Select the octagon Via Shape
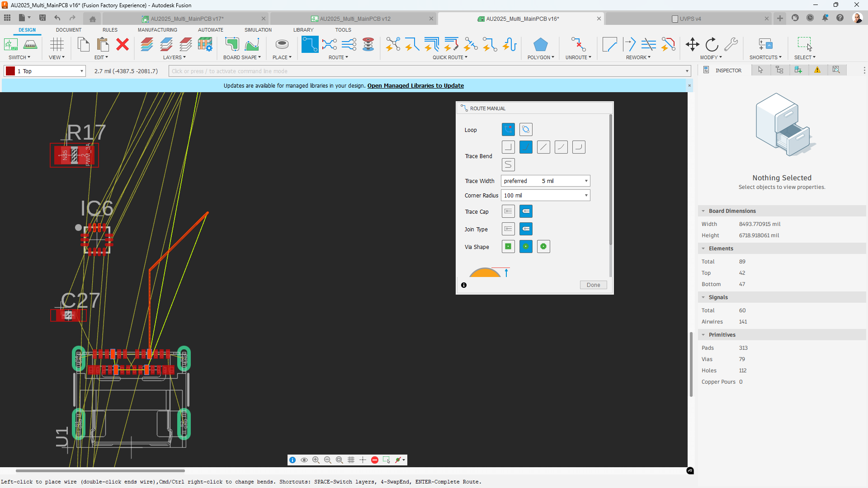 (543, 247)
